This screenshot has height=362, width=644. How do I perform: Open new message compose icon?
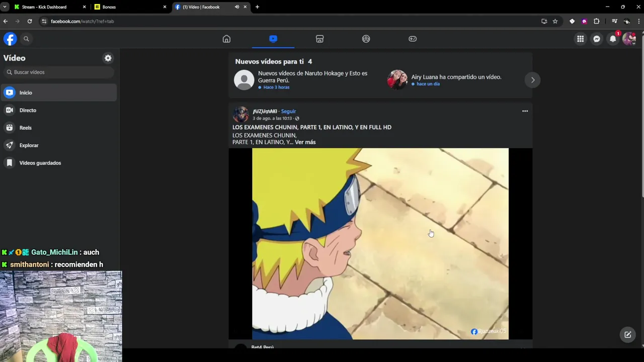[628, 334]
